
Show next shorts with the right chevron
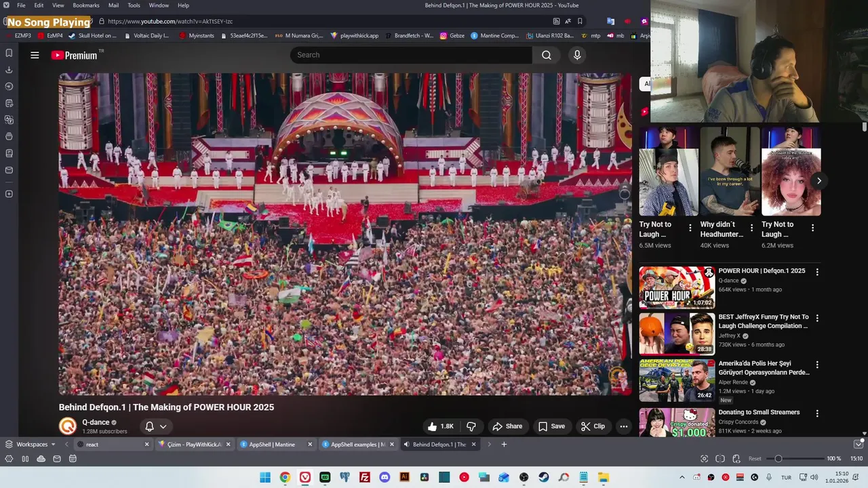(x=818, y=180)
